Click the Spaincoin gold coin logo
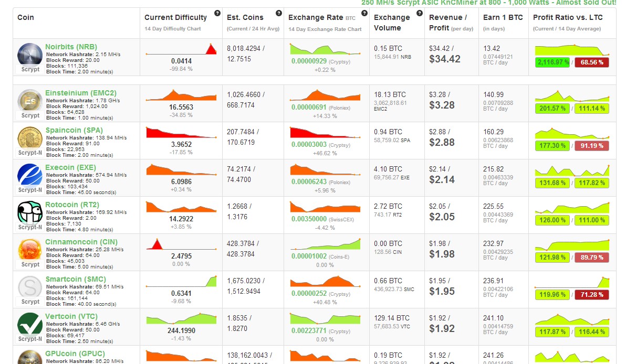Screen dimensions: 636x364 [30, 138]
